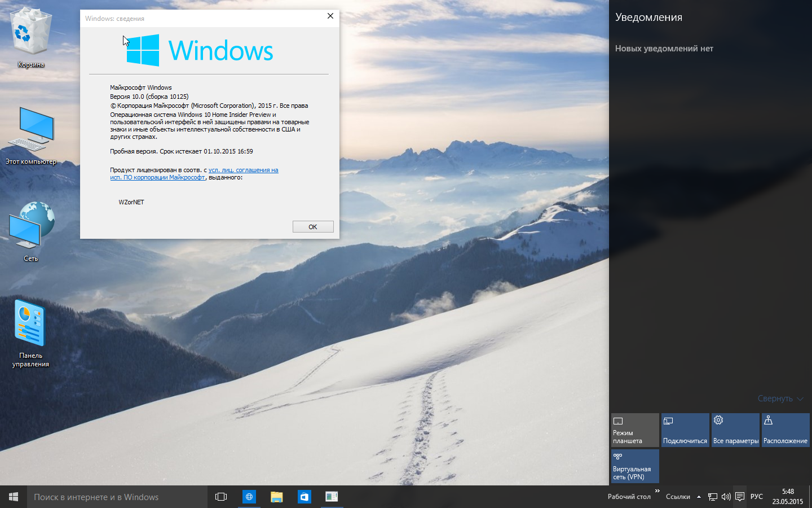
Task: Click the Ссылки toolbar label
Action: click(x=678, y=497)
